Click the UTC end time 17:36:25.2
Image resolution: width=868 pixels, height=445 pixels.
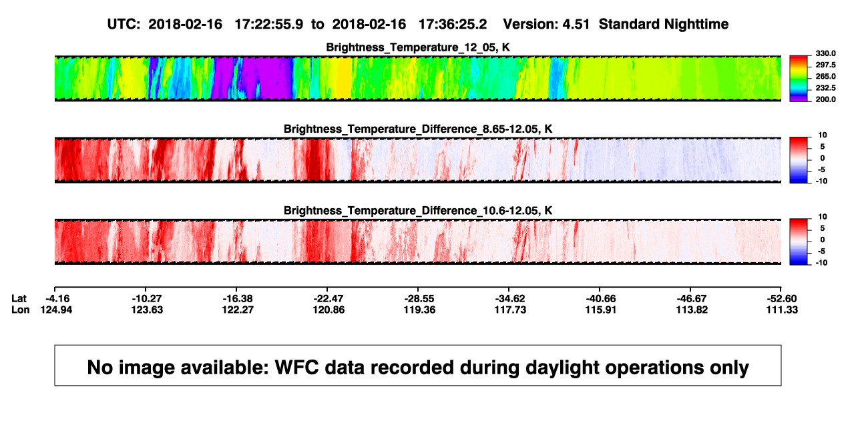(453, 24)
